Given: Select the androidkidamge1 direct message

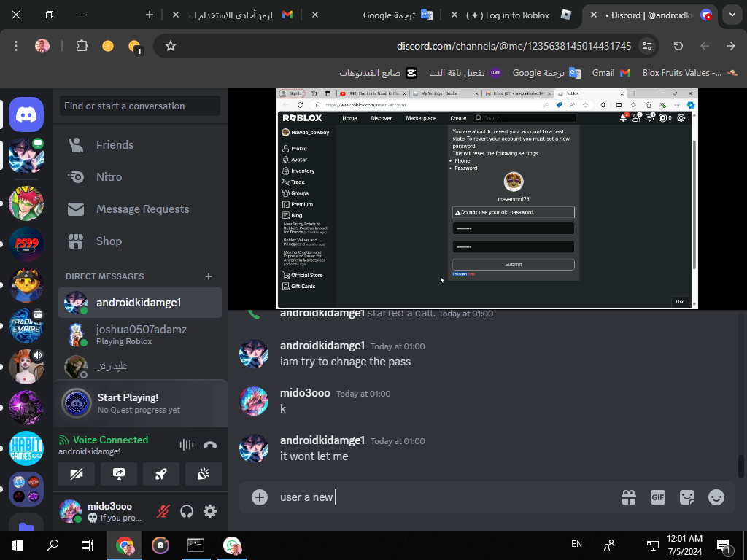Looking at the screenshot, I should pyautogui.click(x=140, y=303).
